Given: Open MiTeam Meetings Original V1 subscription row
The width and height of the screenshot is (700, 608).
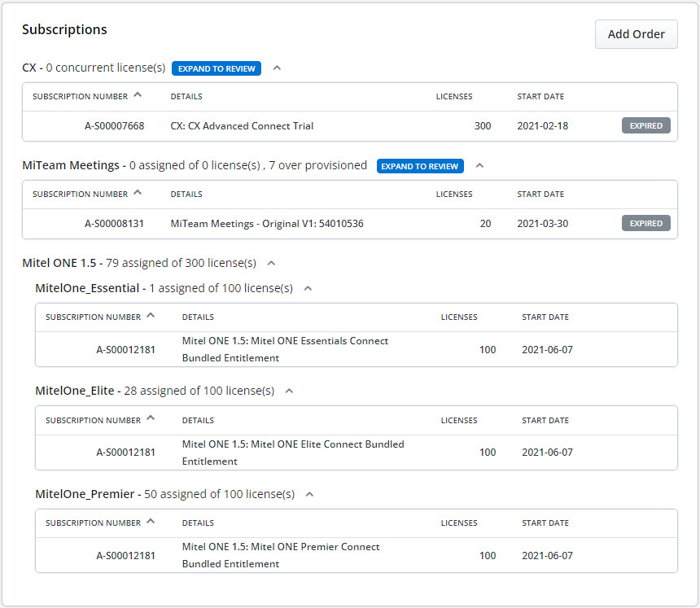Looking at the screenshot, I should pos(350,224).
